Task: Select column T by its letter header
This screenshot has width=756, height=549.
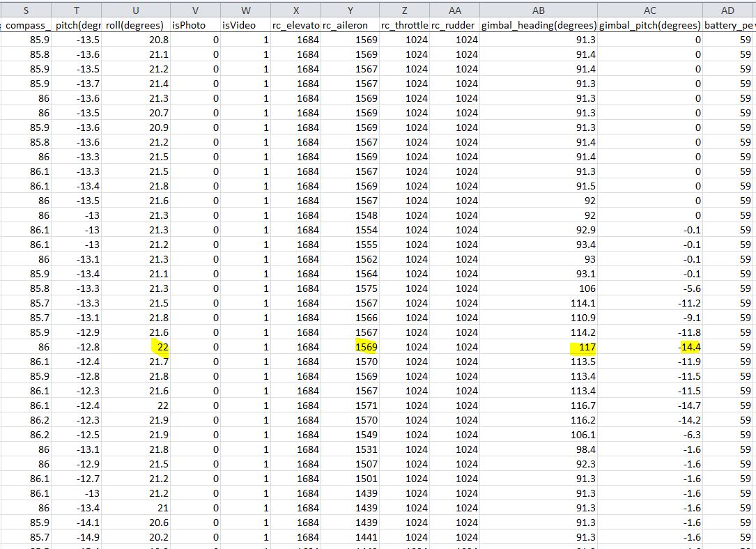Action: coord(76,10)
